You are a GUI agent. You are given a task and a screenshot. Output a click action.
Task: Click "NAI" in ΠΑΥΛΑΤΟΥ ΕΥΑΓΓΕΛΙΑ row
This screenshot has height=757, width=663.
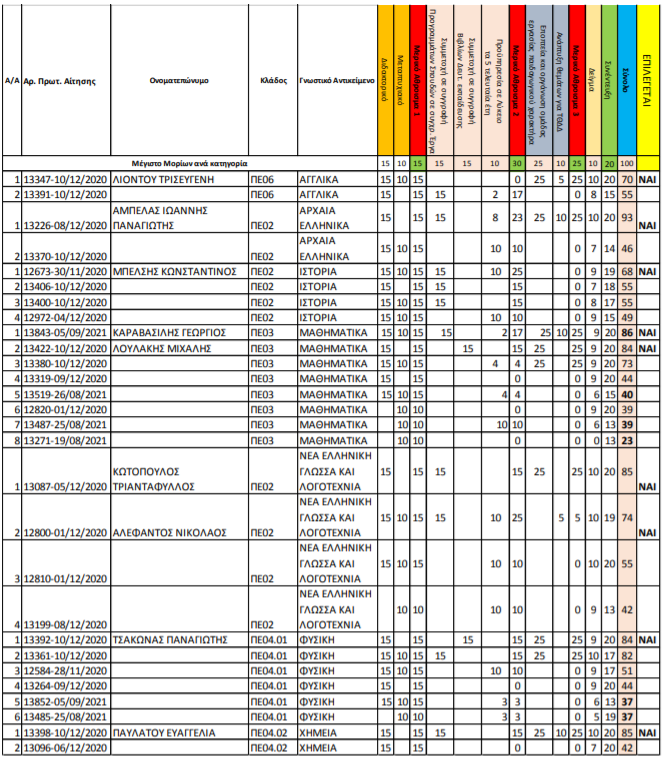[647, 732]
